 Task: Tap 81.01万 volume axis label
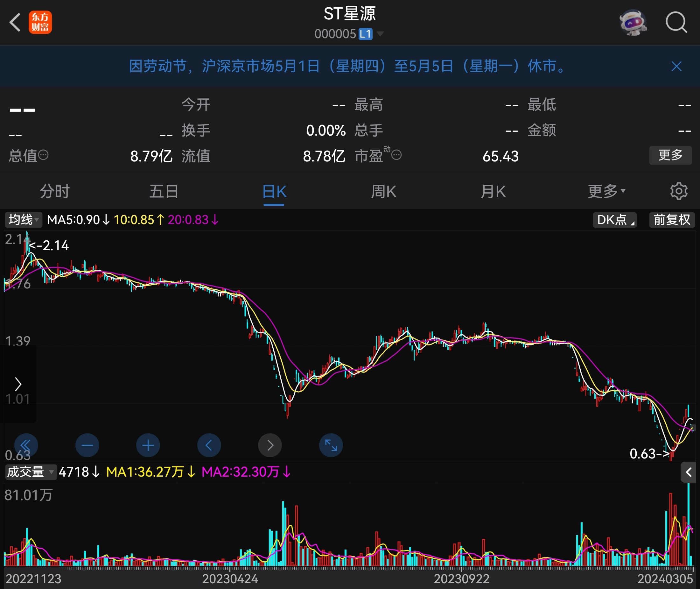pos(28,495)
